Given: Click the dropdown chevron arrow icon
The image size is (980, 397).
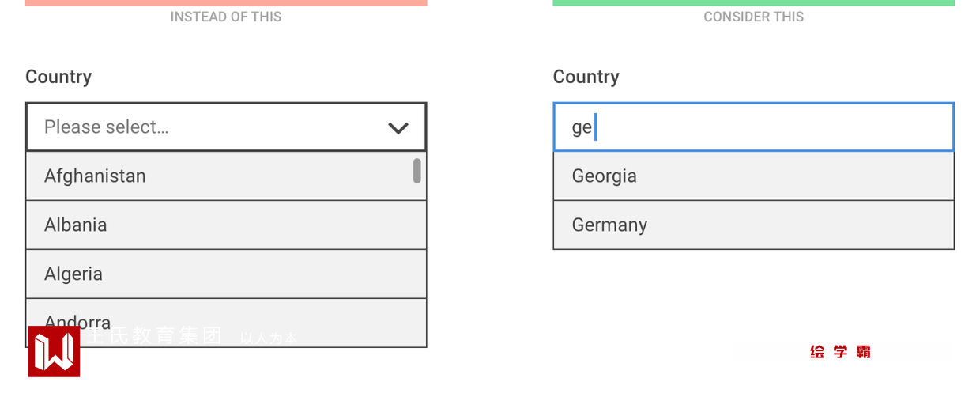Looking at the screenshot, I should (398, 127).
